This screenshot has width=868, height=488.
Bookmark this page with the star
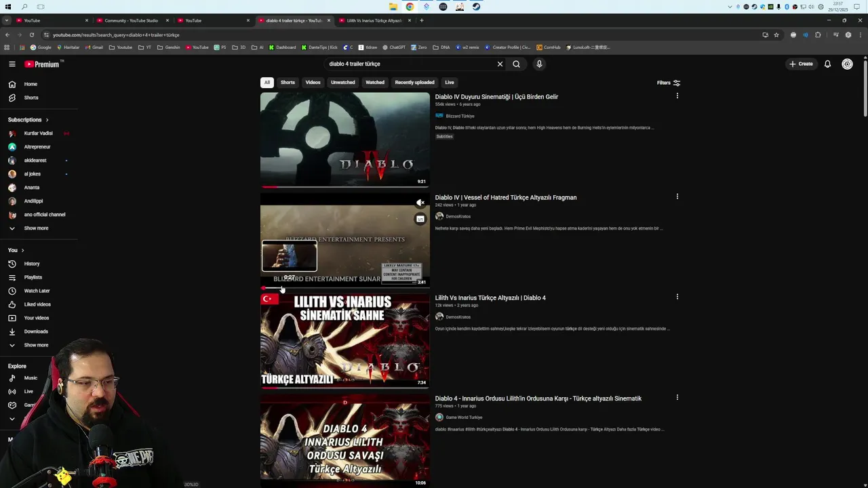coord(776,35)
